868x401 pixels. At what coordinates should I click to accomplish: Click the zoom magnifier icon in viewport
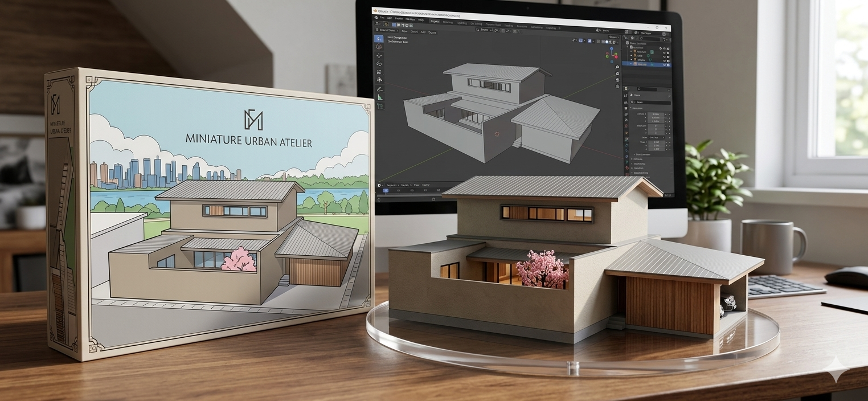tap(617, 67)
